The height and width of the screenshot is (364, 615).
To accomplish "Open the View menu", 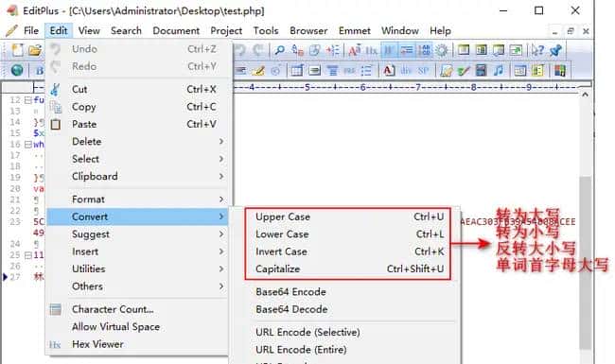I will click(x=89, y=30).
